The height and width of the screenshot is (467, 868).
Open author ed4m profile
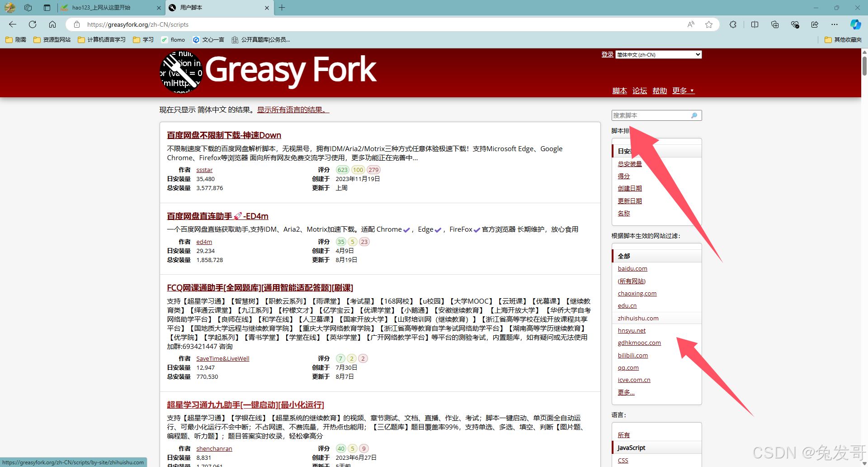(x=204, y=242)
